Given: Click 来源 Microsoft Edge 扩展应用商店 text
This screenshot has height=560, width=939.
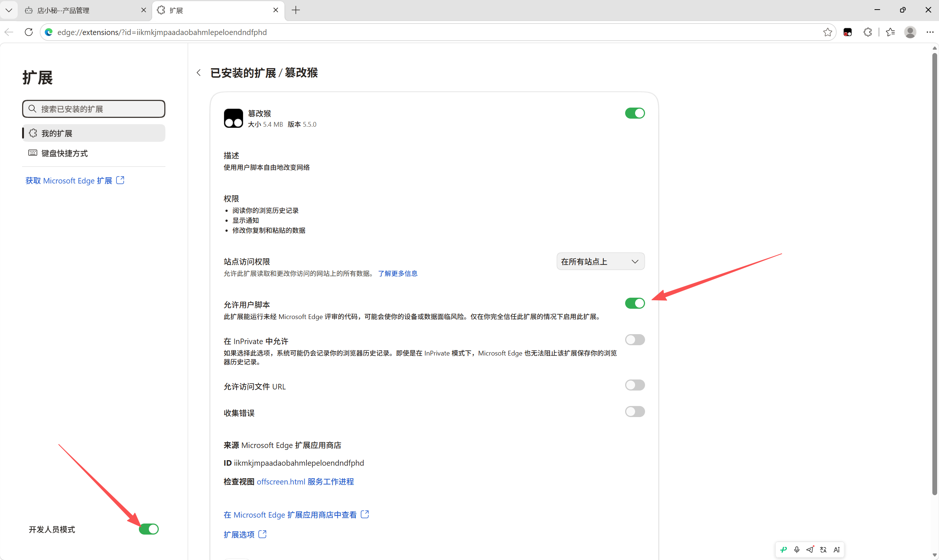Looking at the screenshot, I should coord(282,445).
